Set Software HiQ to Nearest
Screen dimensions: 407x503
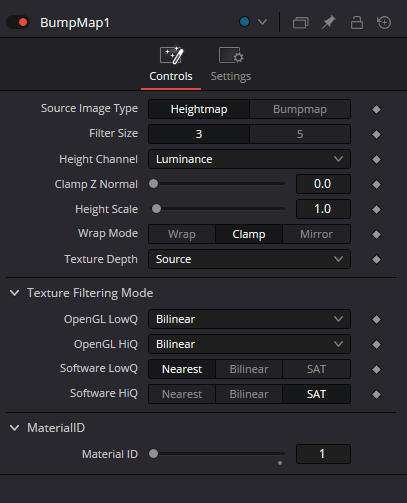pos(182,394)
